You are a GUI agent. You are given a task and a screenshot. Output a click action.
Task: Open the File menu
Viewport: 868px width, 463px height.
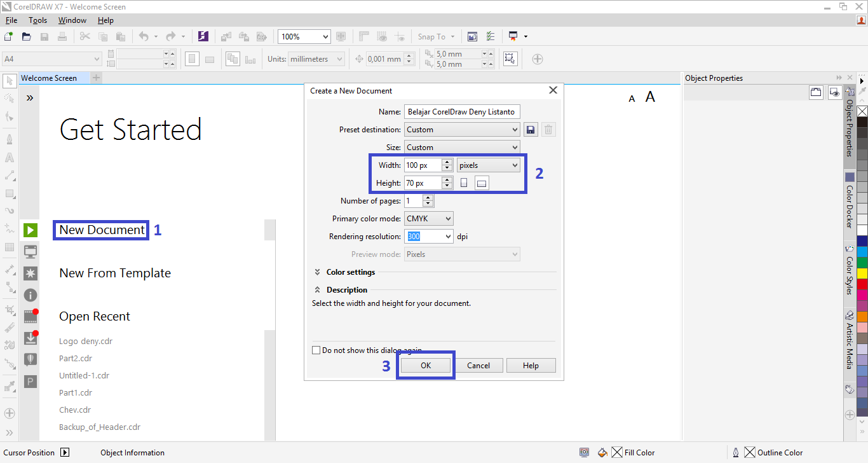pyautogui.click(x=11, y=20)
